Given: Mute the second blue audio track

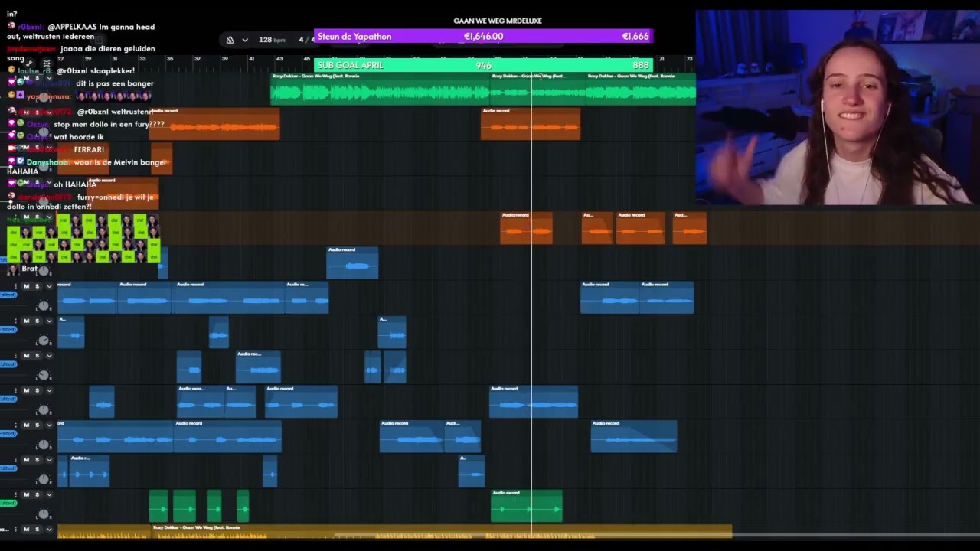Looking at the screenshot, I should pyautogui.click(x=26, y=321).
